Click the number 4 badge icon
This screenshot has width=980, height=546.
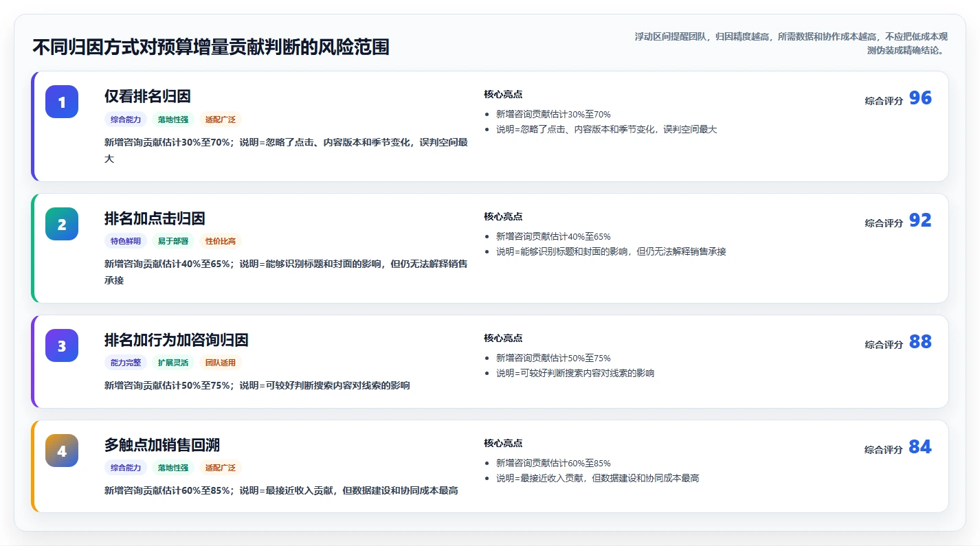tap(62, 451)
